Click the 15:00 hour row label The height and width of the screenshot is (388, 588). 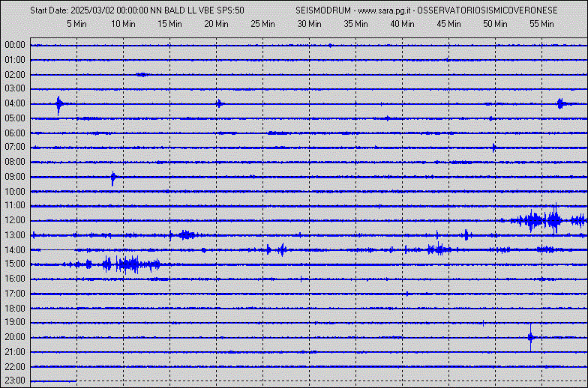coord(15,264)
